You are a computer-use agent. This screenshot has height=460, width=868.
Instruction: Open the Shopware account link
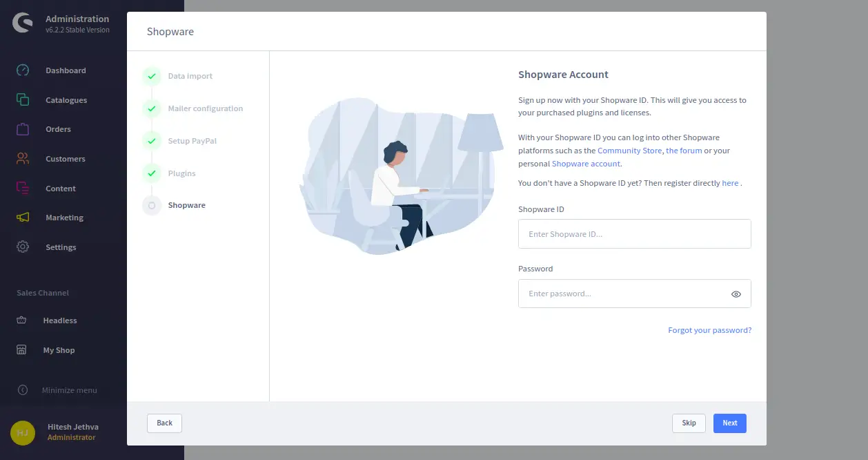pyautogui.click(x=586, y=164)
